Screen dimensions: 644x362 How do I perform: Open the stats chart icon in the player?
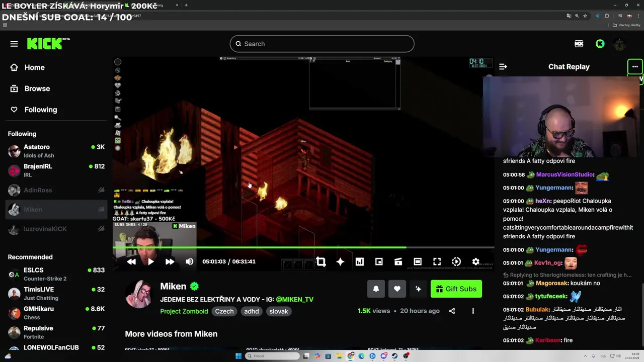360,261
